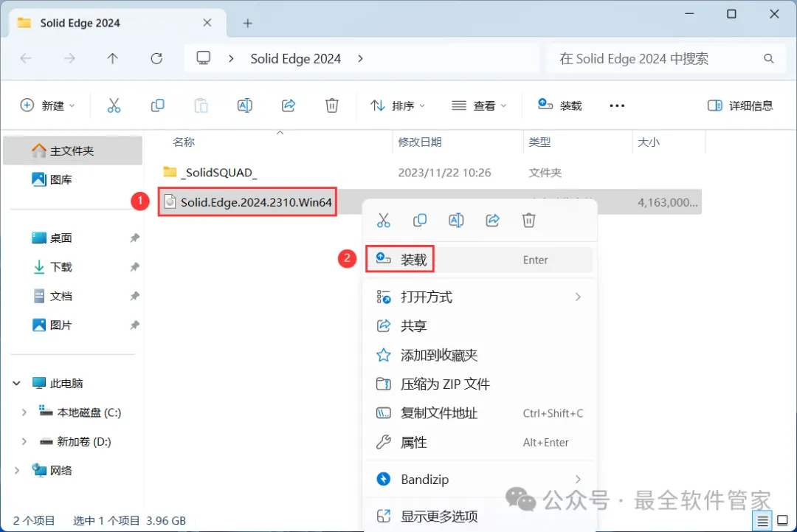Open the three-dot more options menu

617,106
